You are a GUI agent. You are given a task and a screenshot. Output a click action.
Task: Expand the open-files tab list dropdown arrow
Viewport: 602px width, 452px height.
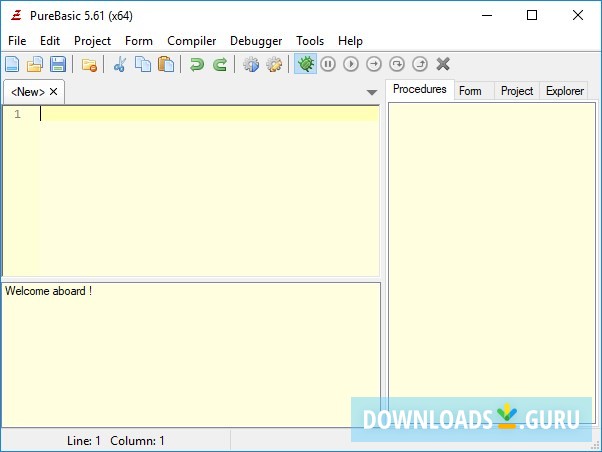372,93
